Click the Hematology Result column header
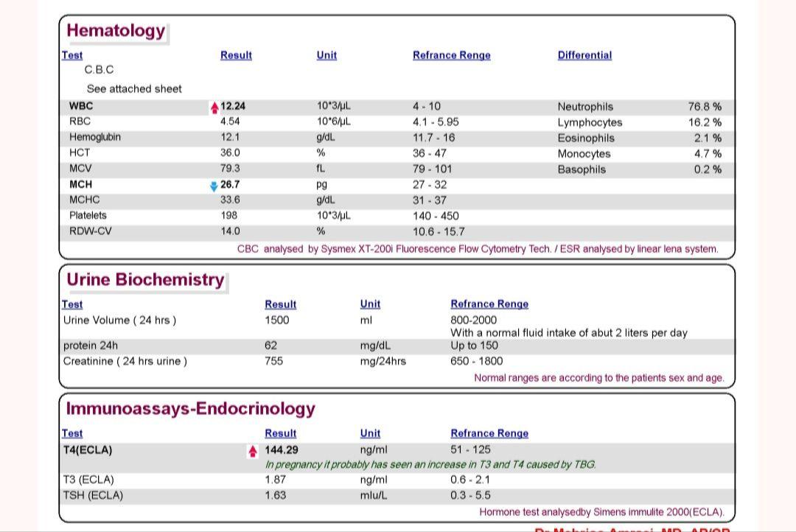This screenshot has width=796, height=532. click(x=236, y=55)
